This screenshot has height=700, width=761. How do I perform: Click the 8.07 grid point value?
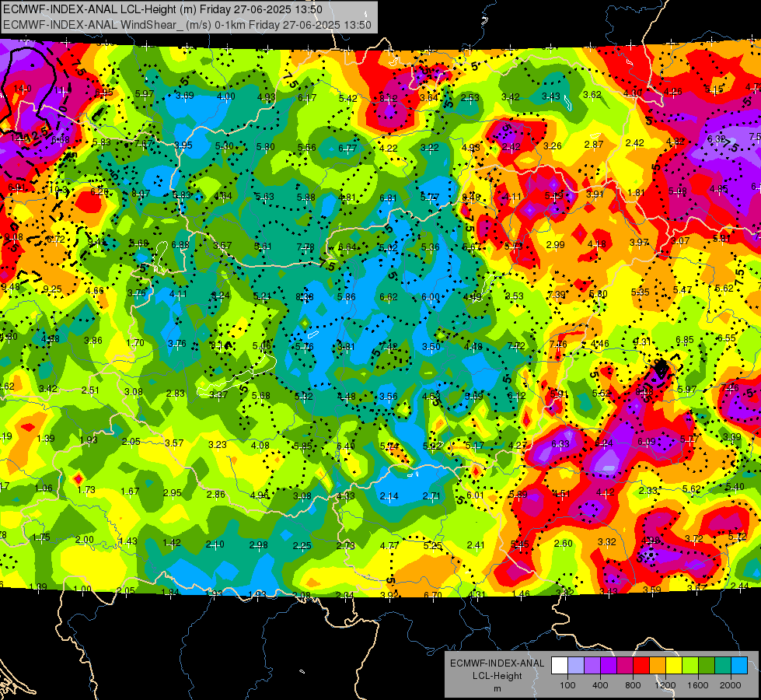(x=141, y=194)
